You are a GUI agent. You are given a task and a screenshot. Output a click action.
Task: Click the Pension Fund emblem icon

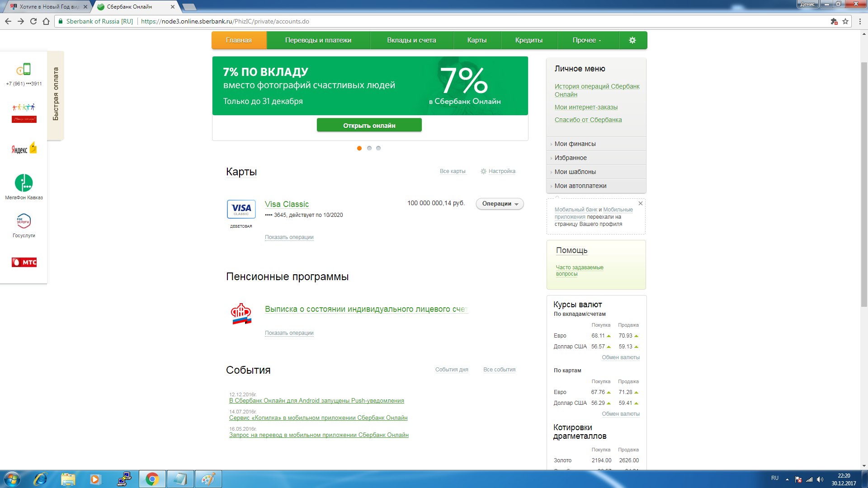(241, 314)
